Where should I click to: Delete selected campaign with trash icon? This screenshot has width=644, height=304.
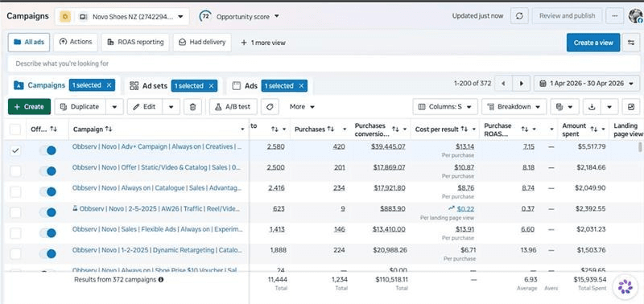(x=192, y=107)
